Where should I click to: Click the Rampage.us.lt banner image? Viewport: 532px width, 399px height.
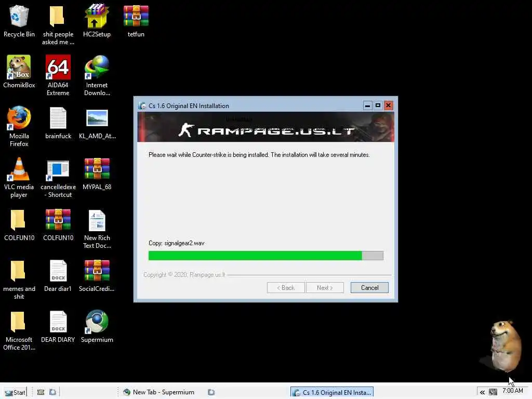tap(265, 127)
